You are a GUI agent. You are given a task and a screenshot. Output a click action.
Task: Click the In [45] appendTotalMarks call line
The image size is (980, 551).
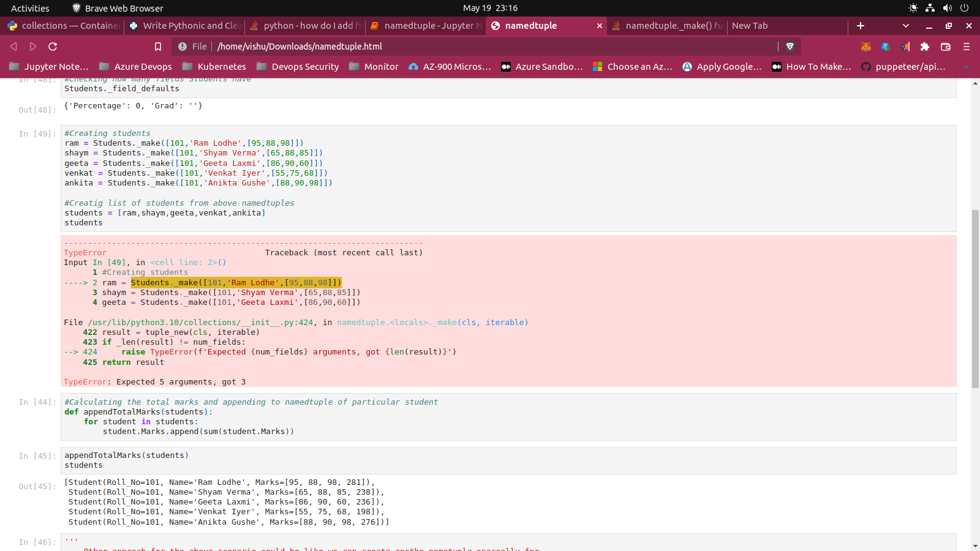click(x=127, y=455)
